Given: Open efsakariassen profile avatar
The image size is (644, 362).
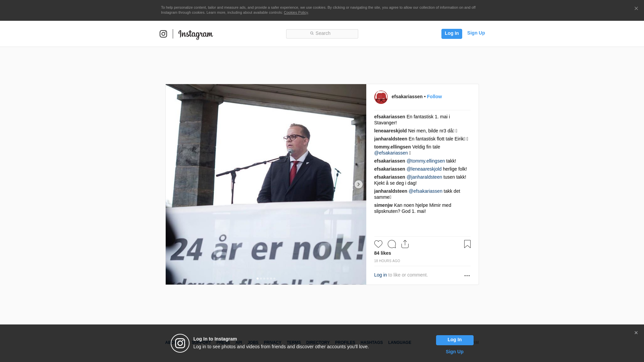Looking at the screenshot, I should [x=381, y=97].
